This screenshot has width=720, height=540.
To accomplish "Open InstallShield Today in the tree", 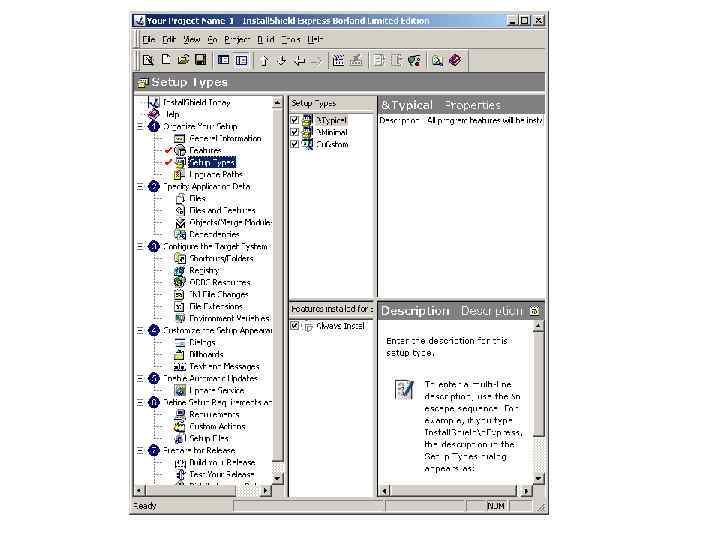I will coord(197,102).
